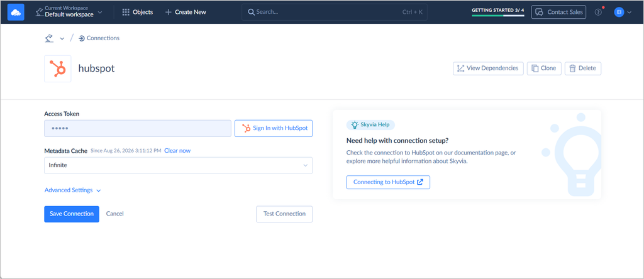Click Test Connection button
The image size is (644, 279).
coord(284,214)
